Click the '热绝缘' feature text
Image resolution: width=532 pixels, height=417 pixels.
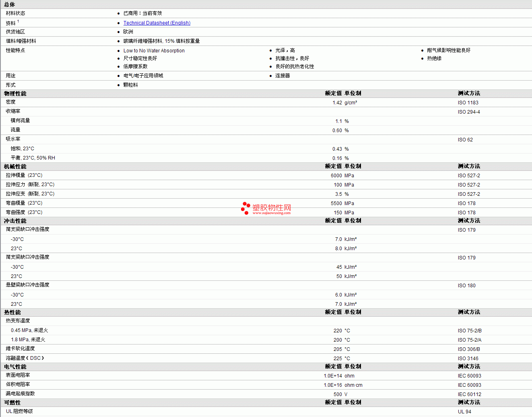pyautogui.click(x=434, y=58)
